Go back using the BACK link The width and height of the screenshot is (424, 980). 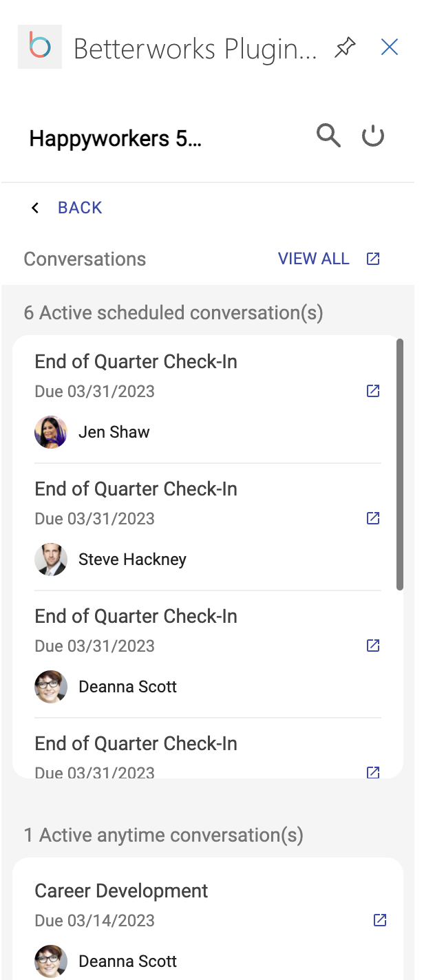[x=80, y=208]
